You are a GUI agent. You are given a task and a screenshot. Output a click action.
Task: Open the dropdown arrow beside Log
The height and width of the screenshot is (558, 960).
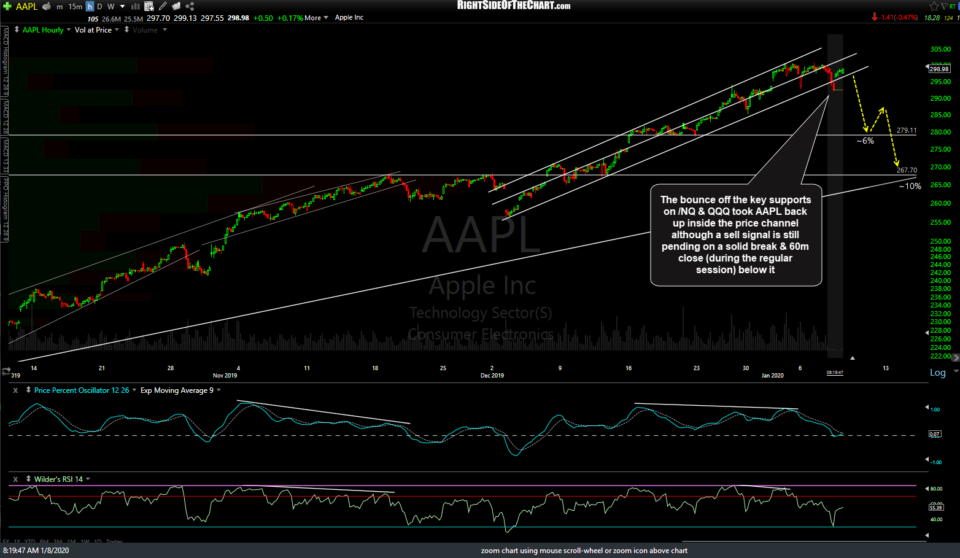[955, 372]
